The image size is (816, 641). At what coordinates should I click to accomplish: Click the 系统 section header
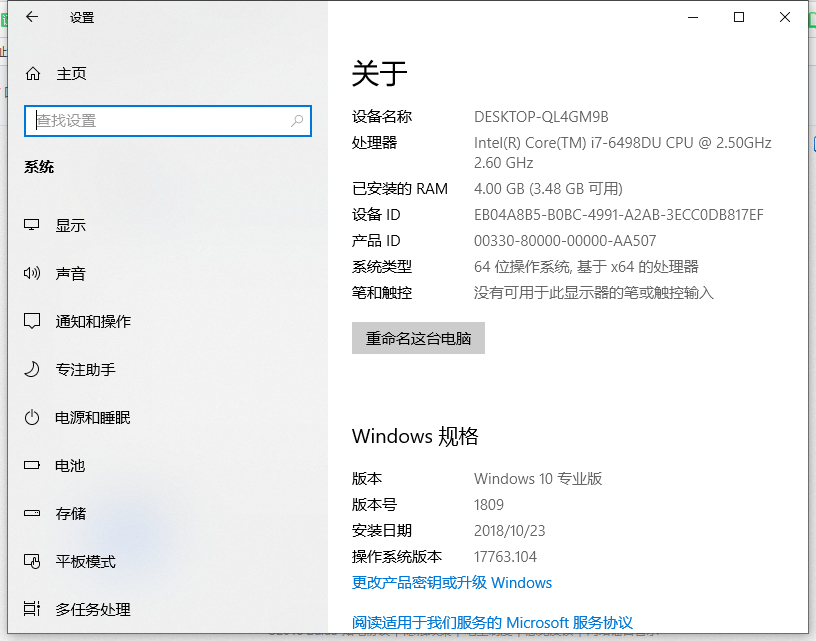click(39, 167)
